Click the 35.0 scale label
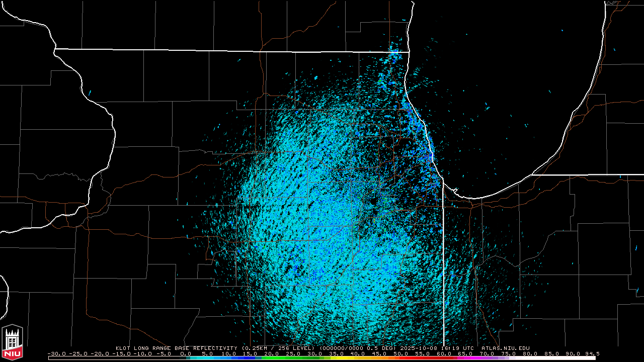Image resolution: width=644 pixels, height=362 pixels. pyautogui.click(x=338, y=353)
